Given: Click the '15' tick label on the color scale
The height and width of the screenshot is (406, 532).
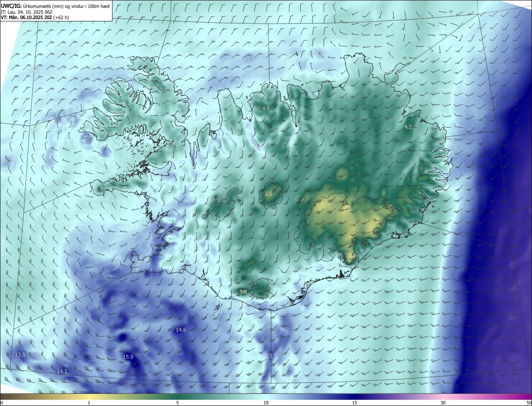Looking at the screenshot, I should [x=355, y=403].
